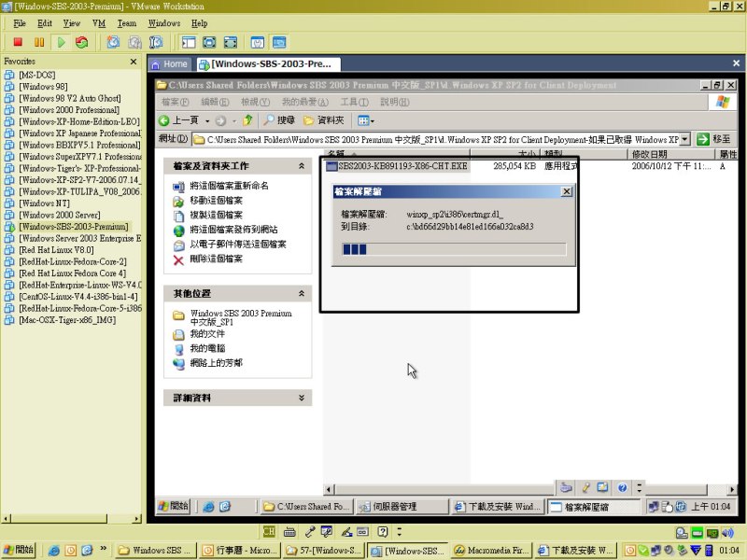Viewport: 747px width, 560px height.
Task: Toggle the Favorites sidebar toolbar button
Action: pyautogui.click(x=188, y=42)
